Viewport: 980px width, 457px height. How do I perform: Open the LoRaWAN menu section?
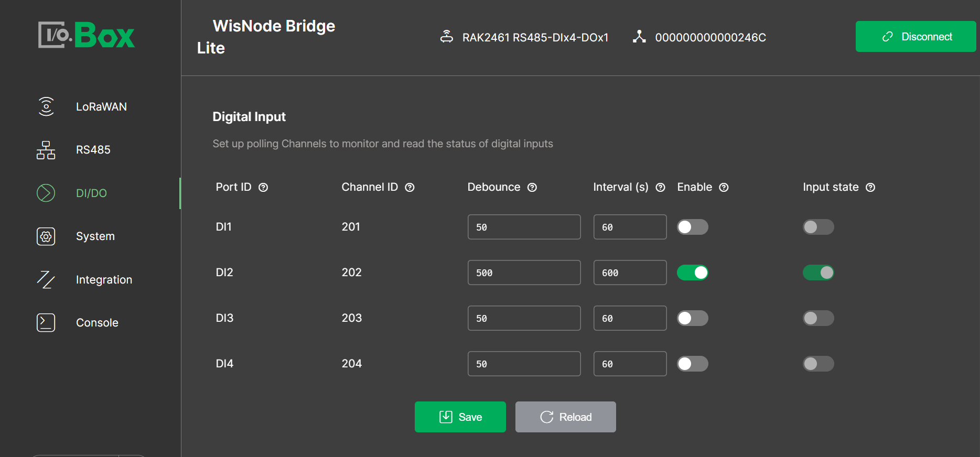coord(101,107)
